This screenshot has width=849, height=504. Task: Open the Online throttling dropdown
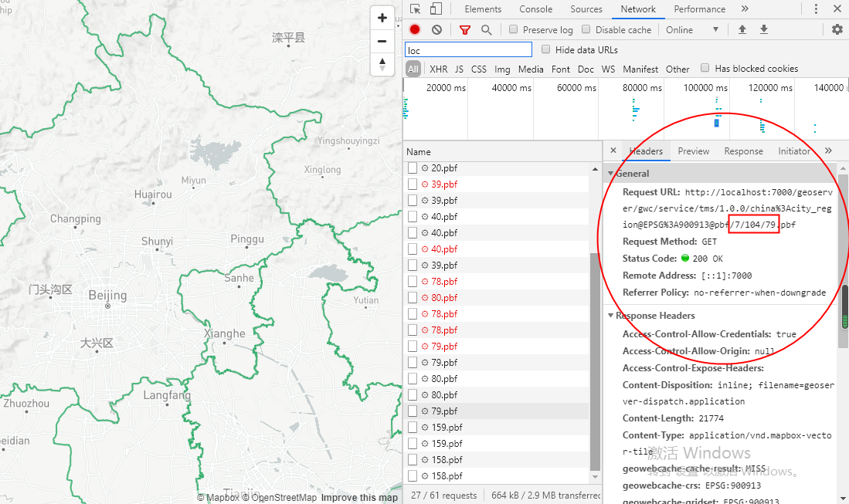click(x=692, y=30)
